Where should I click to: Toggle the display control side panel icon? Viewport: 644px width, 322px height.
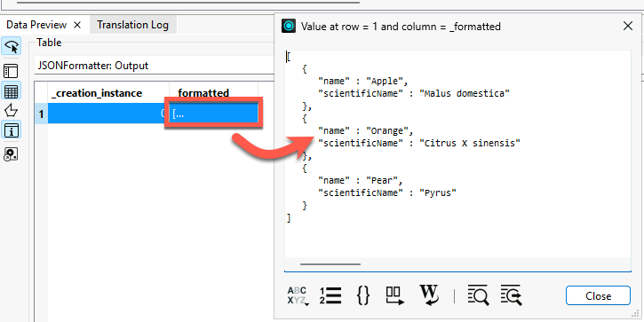[11, 71]
